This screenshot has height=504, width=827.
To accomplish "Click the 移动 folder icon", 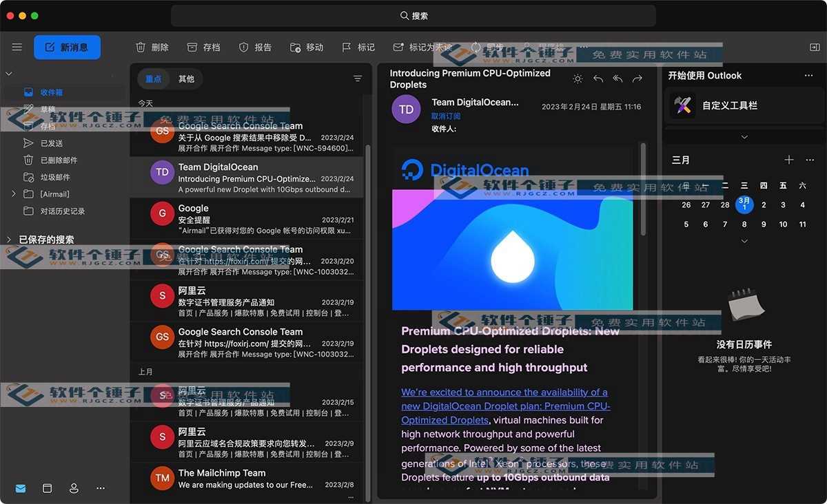I will [x=295, y=48].
